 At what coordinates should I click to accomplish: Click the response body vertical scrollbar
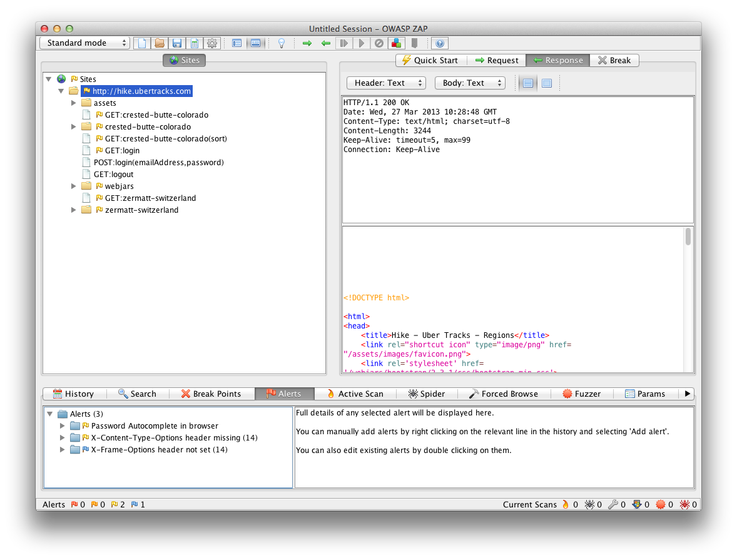click(688, 237)
